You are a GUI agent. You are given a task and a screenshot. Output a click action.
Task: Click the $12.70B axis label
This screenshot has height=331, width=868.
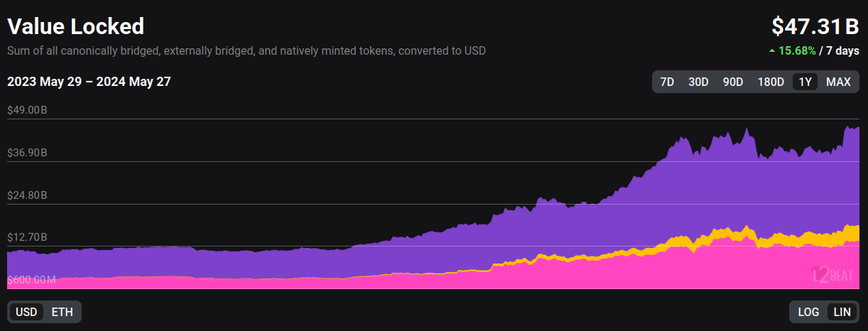pyautogui.click(x=27, y=238)
